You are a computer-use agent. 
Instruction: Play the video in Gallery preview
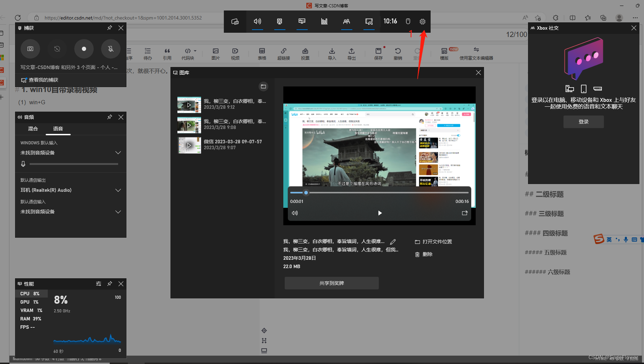[x=380, y=213]
